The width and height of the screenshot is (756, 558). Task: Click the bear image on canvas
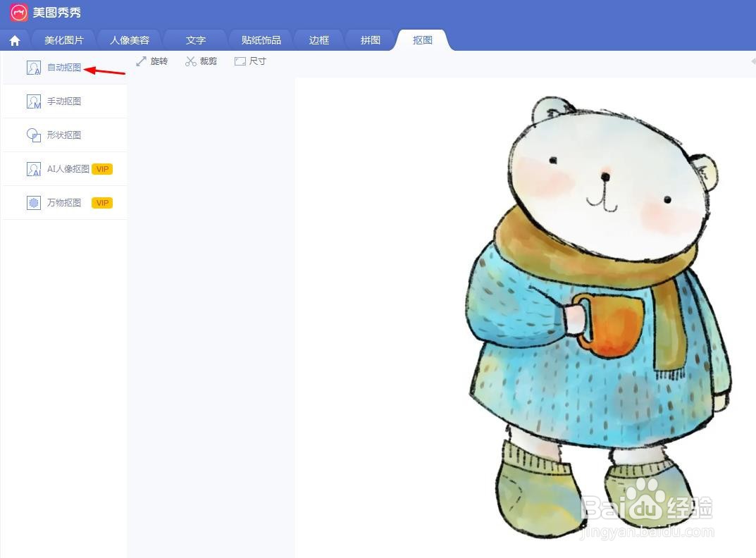598,316
